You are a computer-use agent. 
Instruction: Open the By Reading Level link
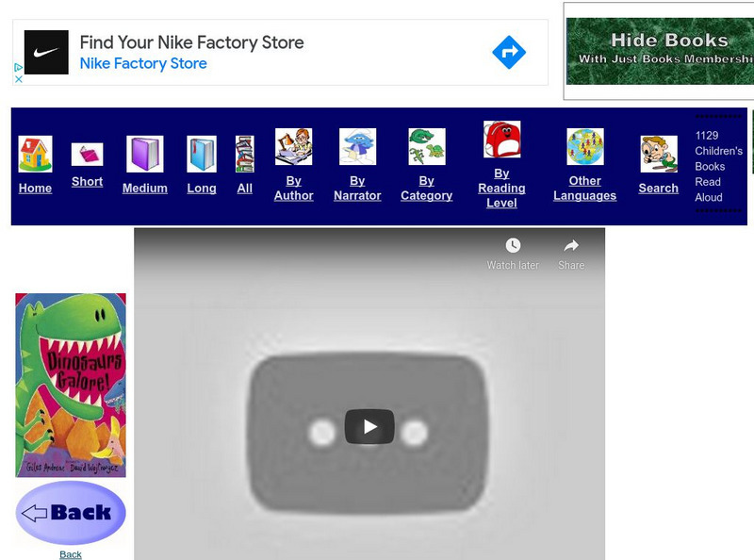[x=501, y=189]
